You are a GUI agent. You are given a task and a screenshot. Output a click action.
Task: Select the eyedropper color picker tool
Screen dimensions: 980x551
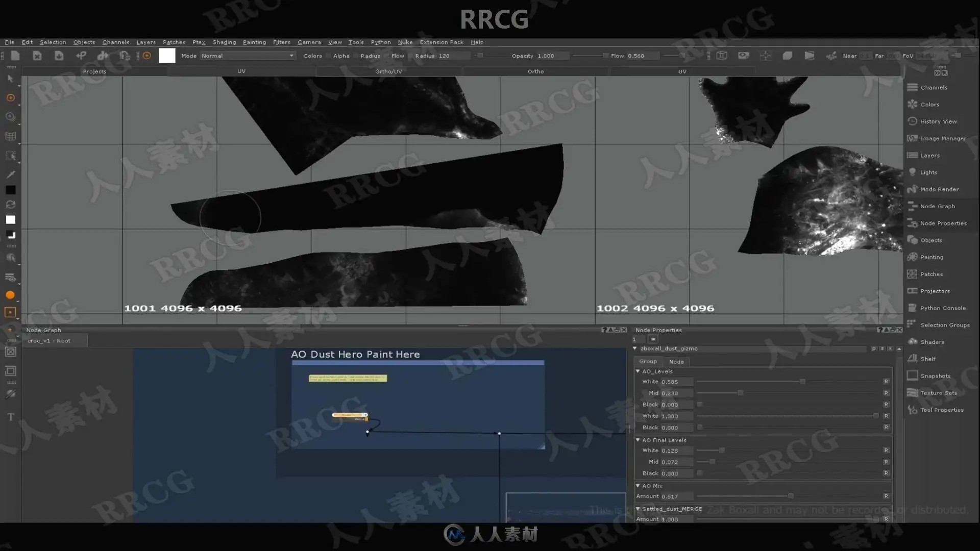[10, 174]
